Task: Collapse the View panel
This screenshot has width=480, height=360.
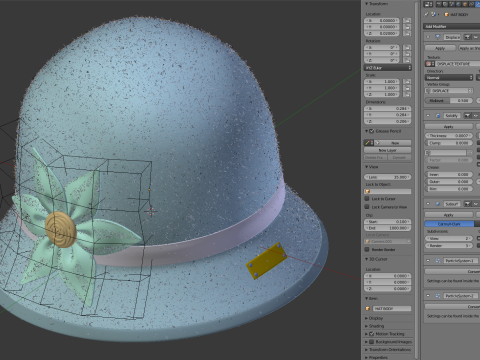Action: [x=367, y=167]
